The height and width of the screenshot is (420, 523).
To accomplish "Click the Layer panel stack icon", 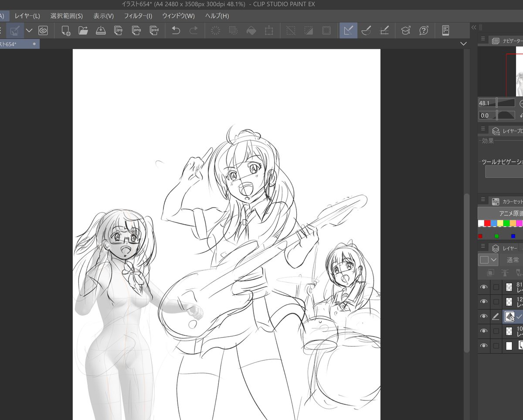I will pos(496,248).
